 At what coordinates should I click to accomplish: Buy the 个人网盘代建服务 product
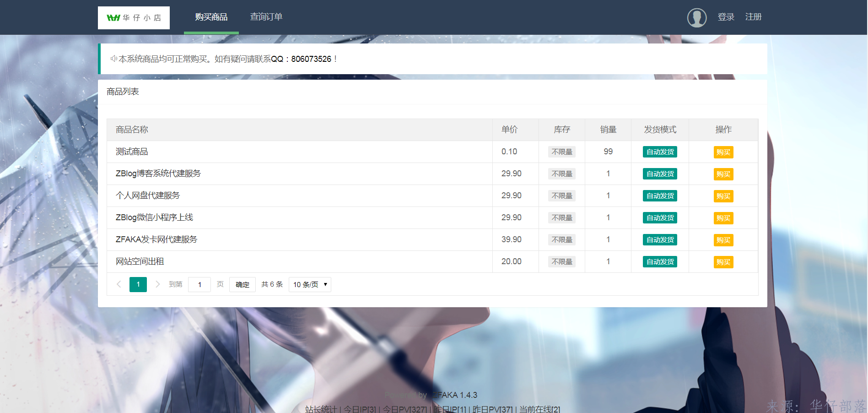click(723, 196)
